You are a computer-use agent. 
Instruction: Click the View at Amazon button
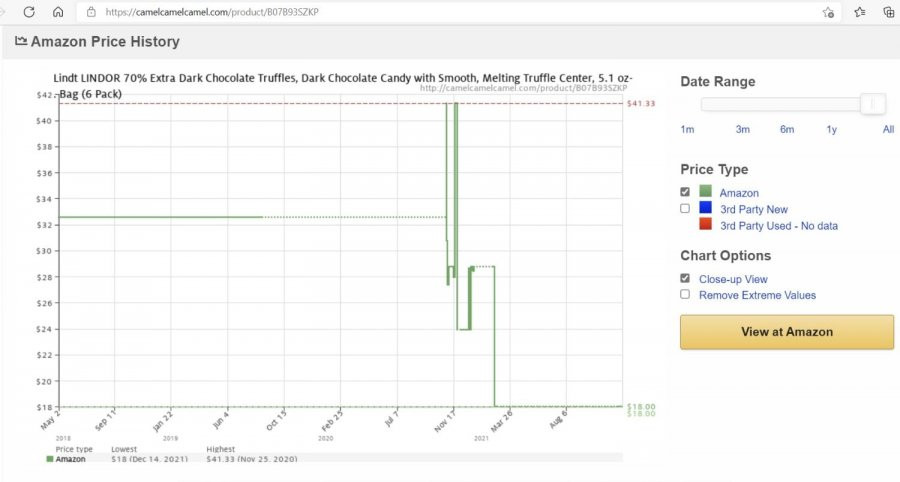coord(787,332)
